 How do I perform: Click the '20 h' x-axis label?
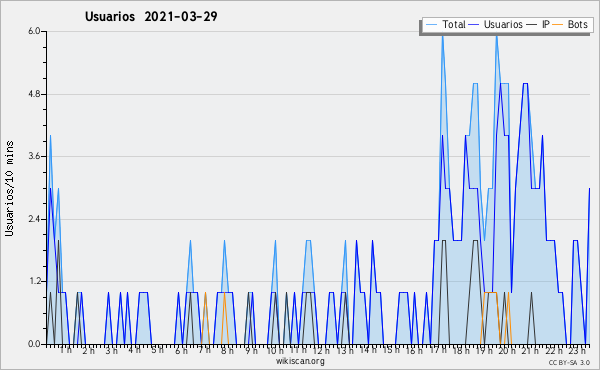(507, 350)
